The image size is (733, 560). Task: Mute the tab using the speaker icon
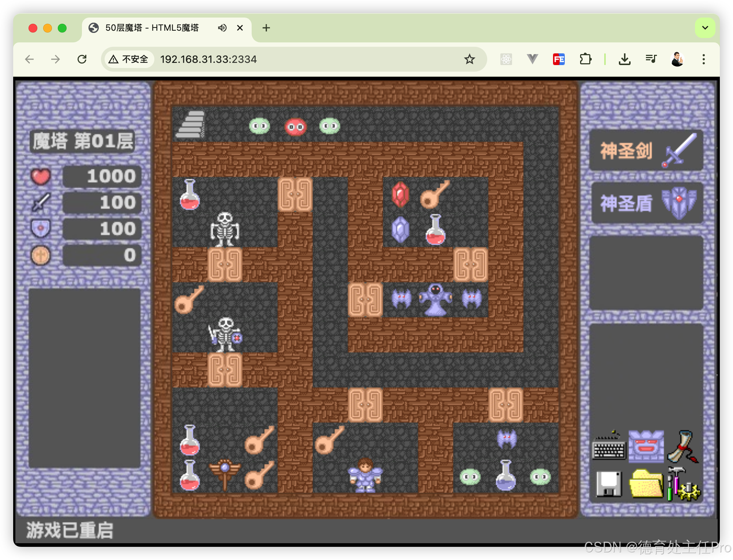point(222,28)
